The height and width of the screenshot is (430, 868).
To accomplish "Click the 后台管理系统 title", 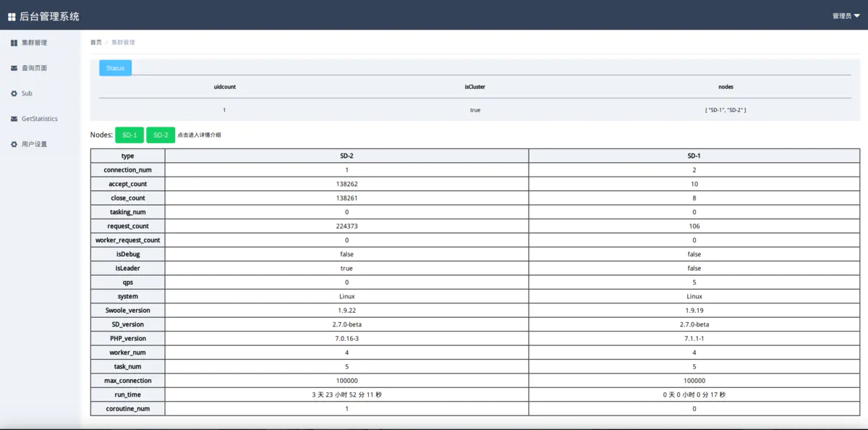I will coord(49,16).
